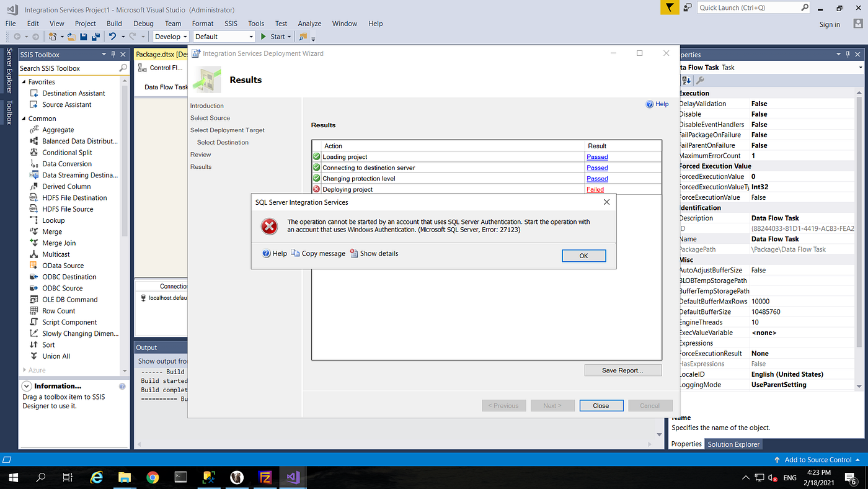Collapse the Information section in toolbox
Image resolution: width=868 pixels, height=489 pixels.
(x=26, y=386)
